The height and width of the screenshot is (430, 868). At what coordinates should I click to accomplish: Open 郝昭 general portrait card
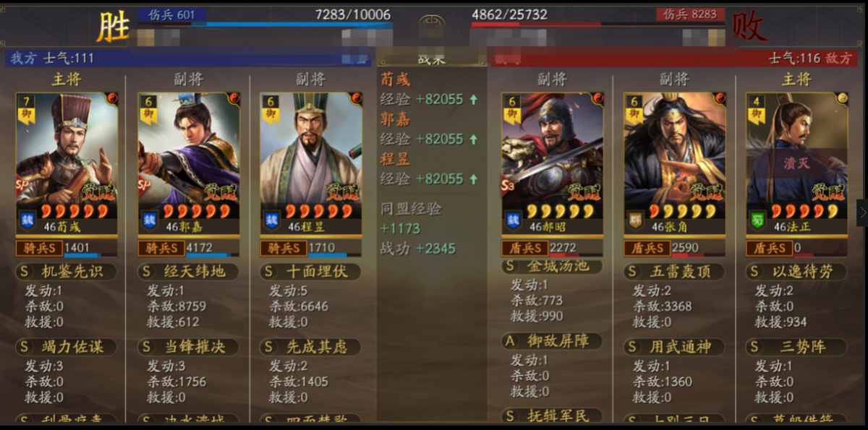553,163
